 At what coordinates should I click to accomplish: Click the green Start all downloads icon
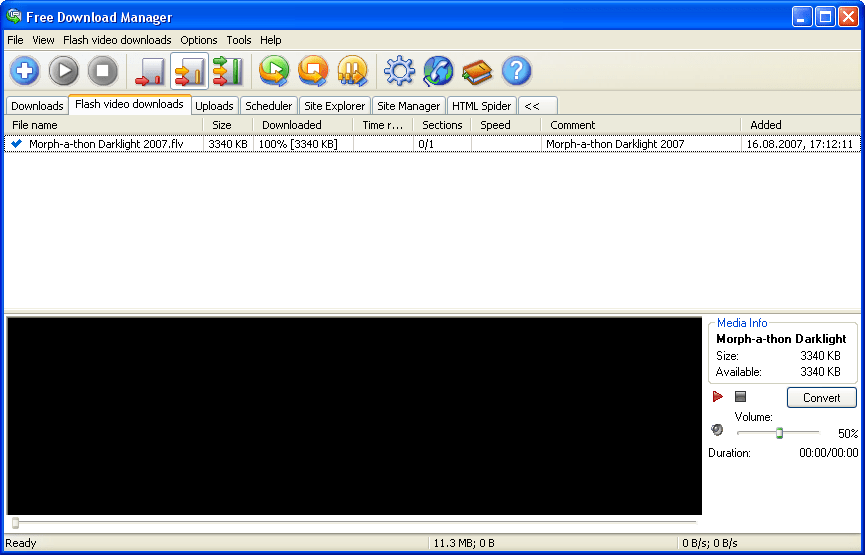274,71
